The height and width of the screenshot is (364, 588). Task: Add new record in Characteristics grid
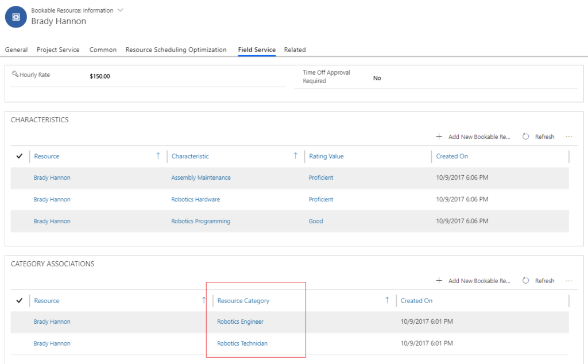coord(474,137)
